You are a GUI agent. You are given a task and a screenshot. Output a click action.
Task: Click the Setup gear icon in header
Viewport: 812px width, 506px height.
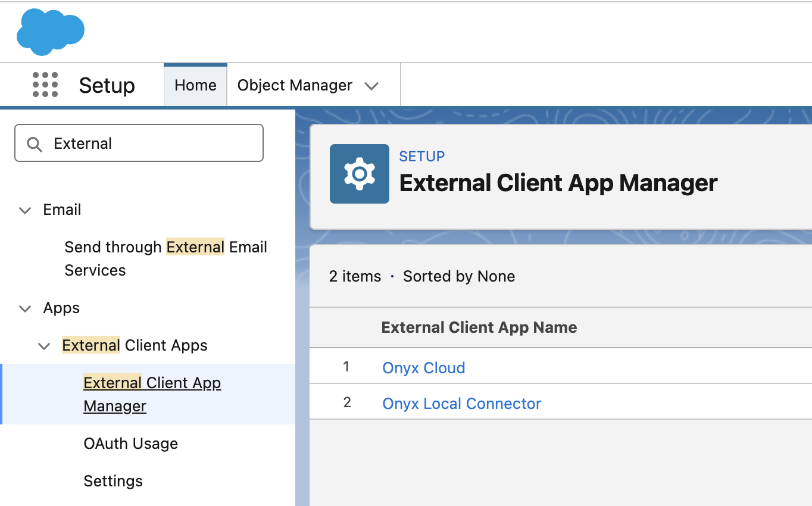click(x=360, y=174)
